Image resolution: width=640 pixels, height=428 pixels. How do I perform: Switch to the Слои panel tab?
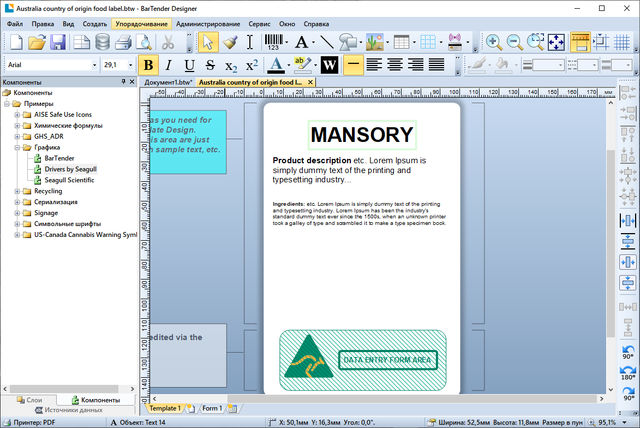[x=29, y=400]
